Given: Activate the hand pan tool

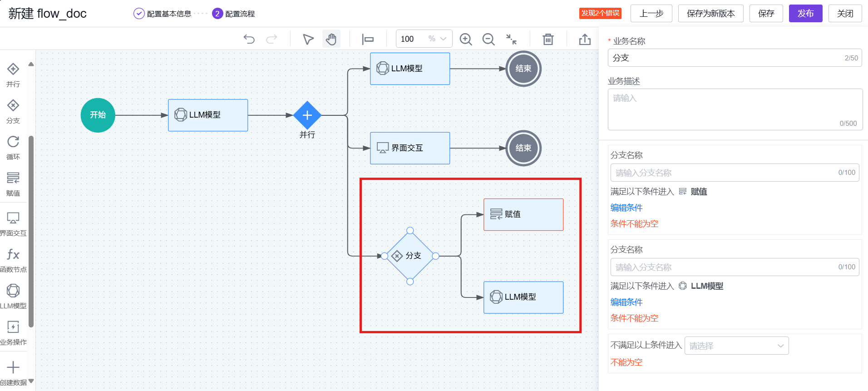Looking at the screenshot, I should [x=331, y=40].
